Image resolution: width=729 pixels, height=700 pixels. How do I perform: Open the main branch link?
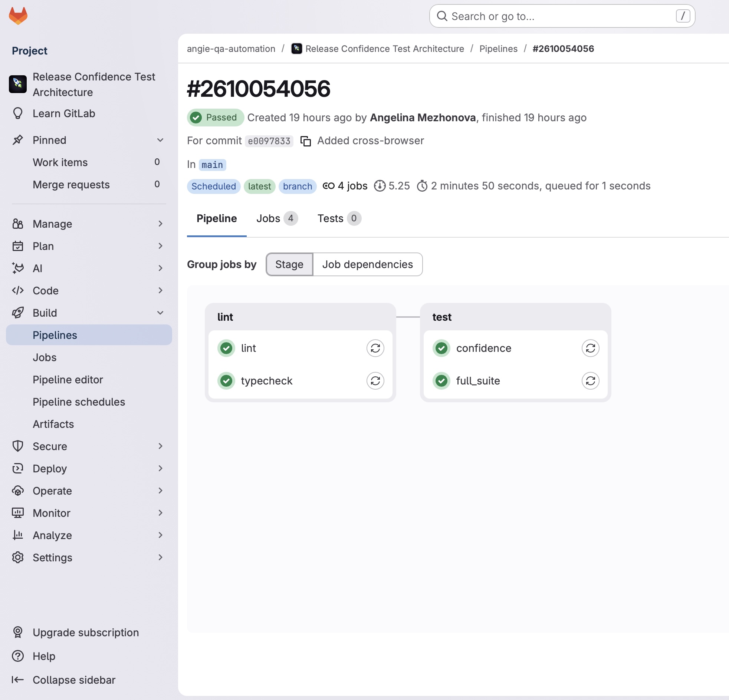(x=212, y=165)
